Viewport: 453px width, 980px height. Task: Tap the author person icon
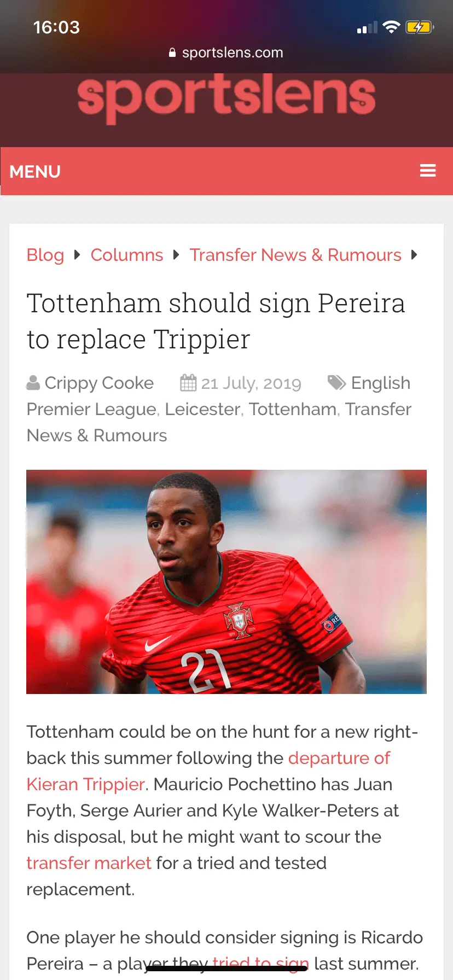tap(33, 383)
